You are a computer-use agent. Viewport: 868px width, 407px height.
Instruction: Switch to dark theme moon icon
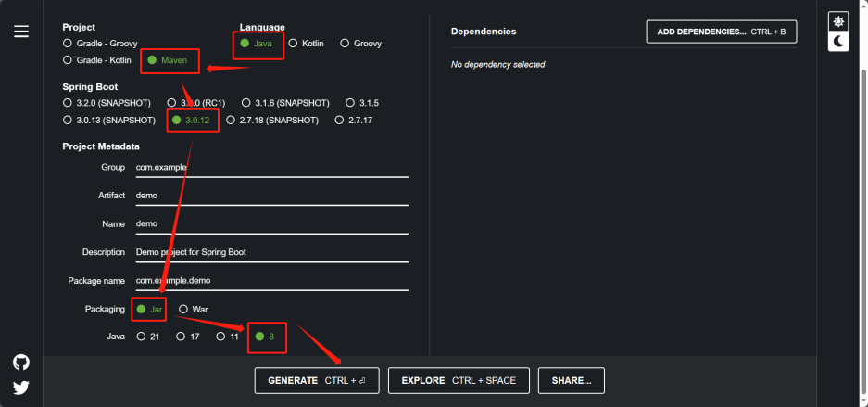pyautogui.click(x=838, y=42)
